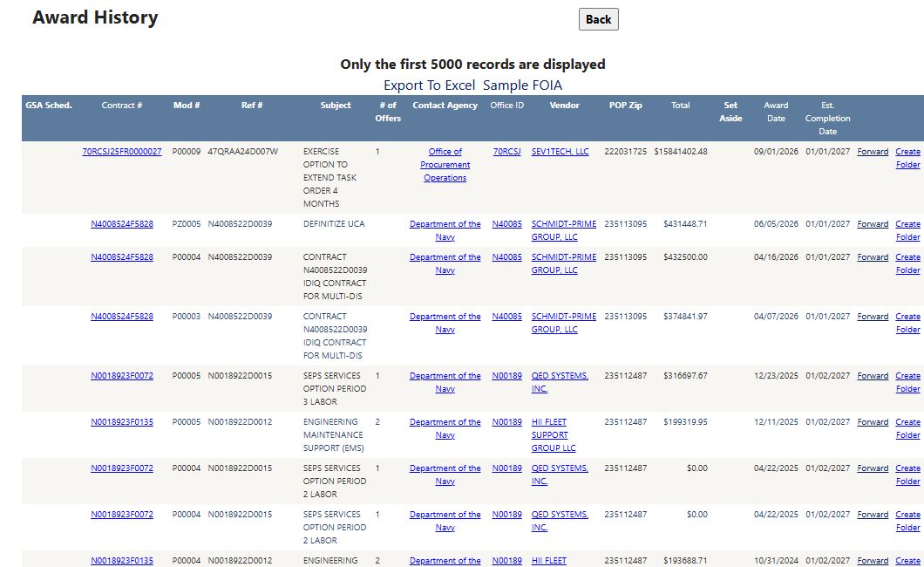Open Department of the Navy in the $199319.95 row
This screenshot has width=924, height=567.
[445, 428]
